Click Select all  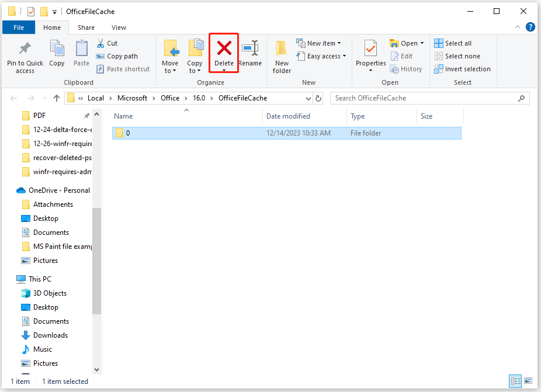click(453, 43)
